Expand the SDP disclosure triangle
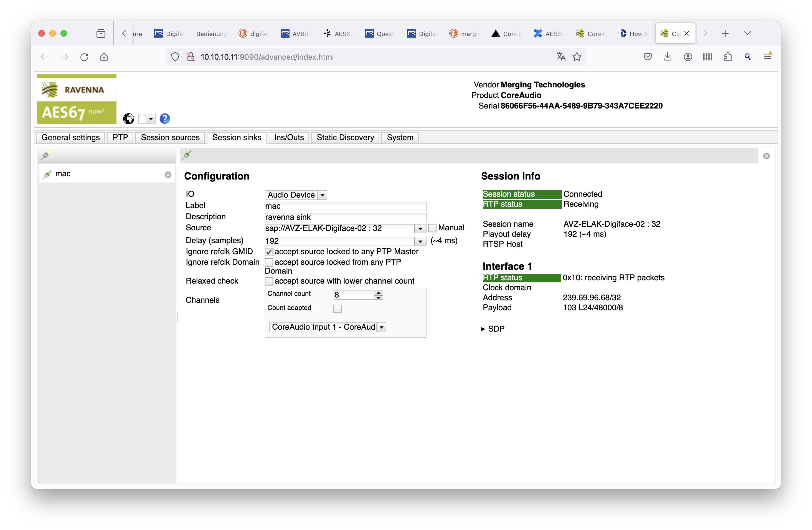This screenshot has height=530, width=812. pyautogui.click(x=483, y=329)
